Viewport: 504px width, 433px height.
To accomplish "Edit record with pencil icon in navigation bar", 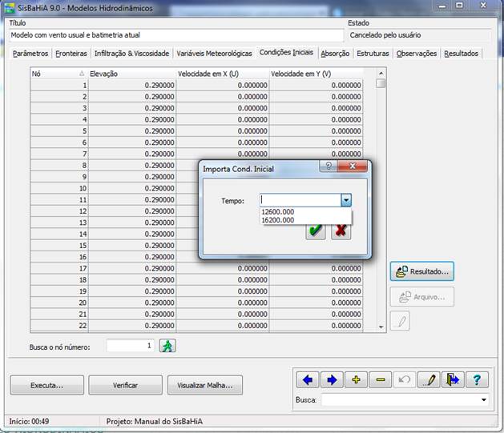I will [429, 379].
